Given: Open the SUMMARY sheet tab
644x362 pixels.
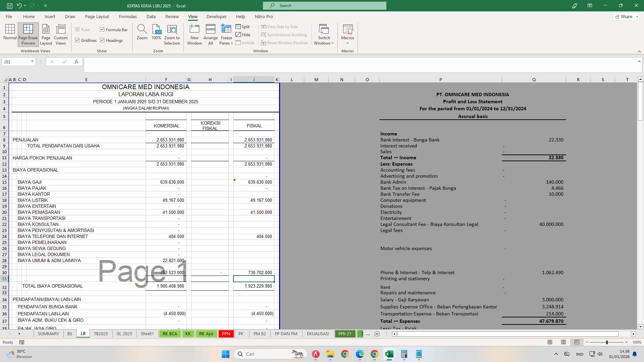Looking at the screenshot, I should click(x=48, y=334).
